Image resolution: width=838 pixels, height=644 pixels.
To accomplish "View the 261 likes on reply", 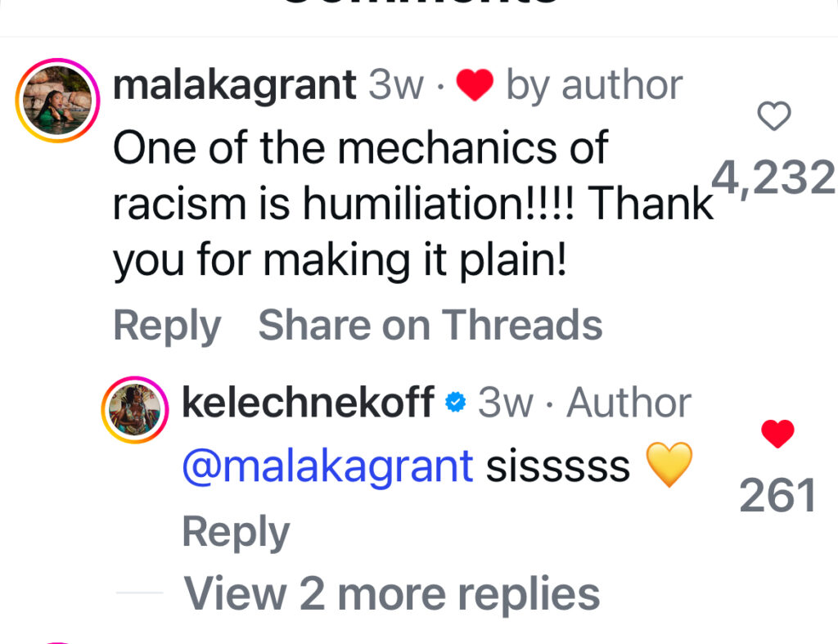I will click(777, 496).
